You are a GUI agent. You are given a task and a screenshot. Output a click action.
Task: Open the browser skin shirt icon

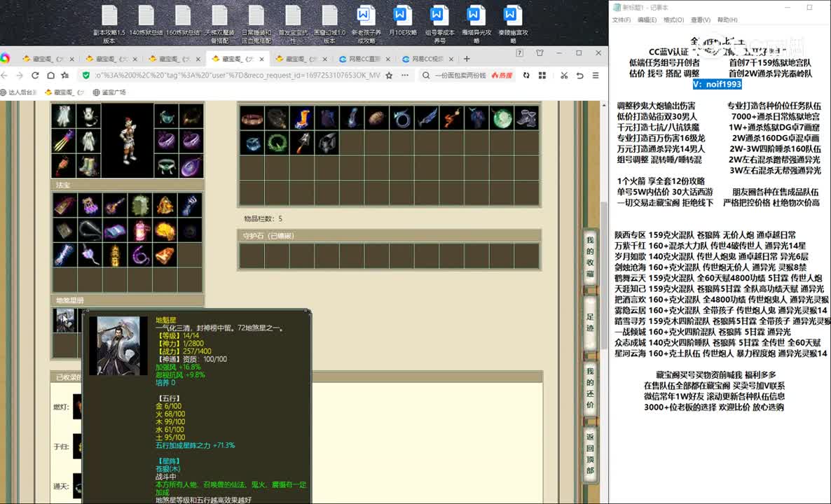pos(540,53)
